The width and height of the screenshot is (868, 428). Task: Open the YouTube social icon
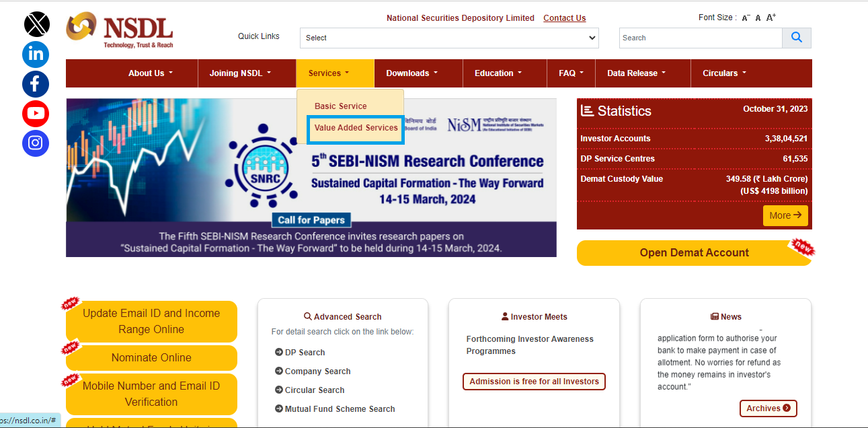[x=36, y=114]
